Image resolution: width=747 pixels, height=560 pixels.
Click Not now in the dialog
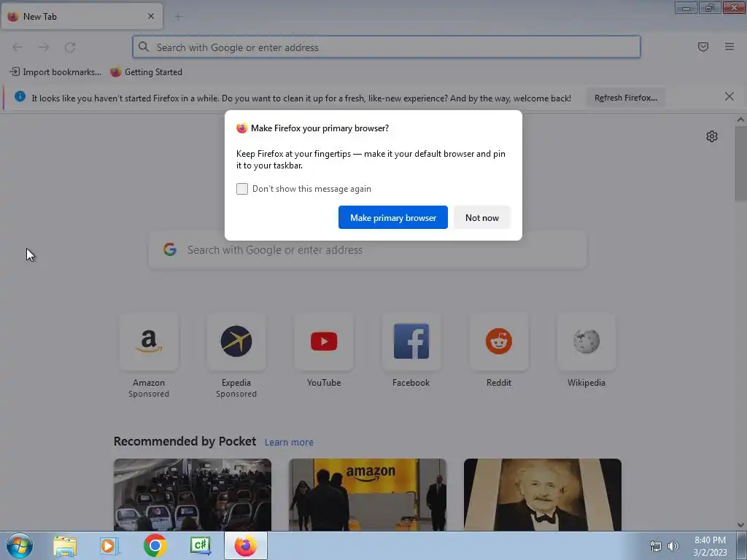(482, 217)
